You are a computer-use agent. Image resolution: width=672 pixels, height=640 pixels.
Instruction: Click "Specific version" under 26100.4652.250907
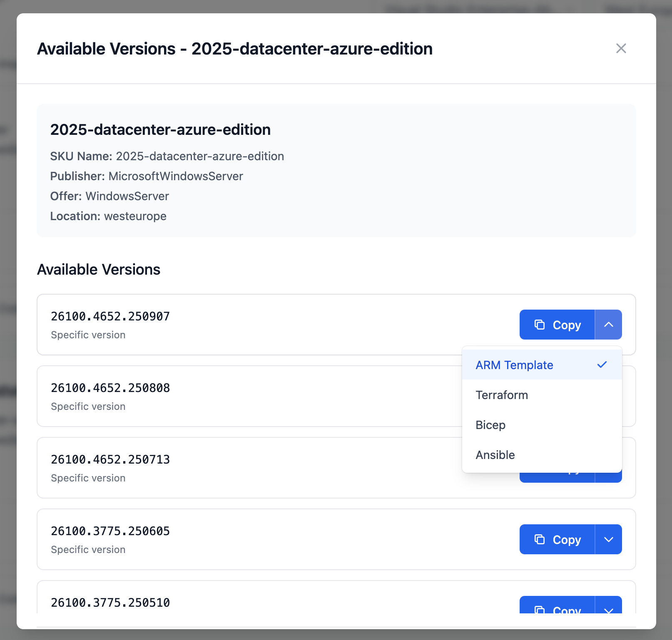[88, 335]
